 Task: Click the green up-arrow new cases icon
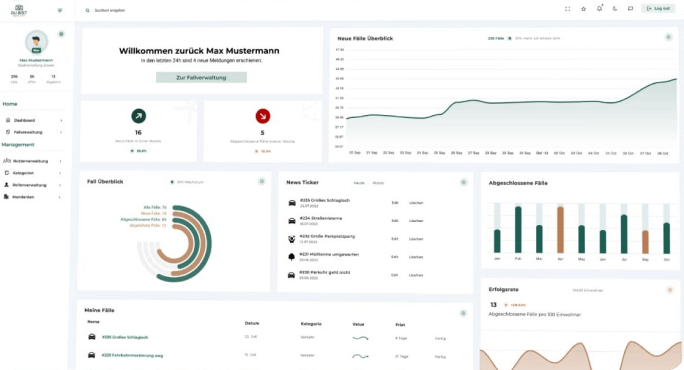139,116
